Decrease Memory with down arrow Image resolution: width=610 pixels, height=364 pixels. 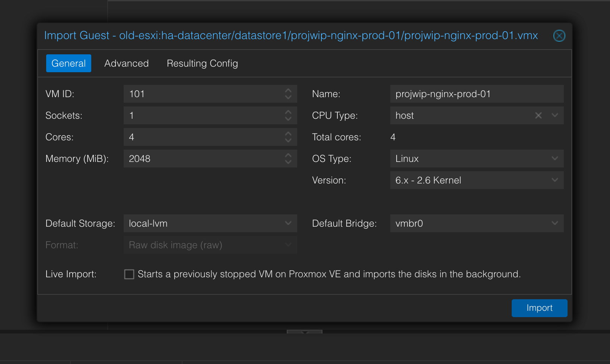pyautogui.click(x=288, y=162)
